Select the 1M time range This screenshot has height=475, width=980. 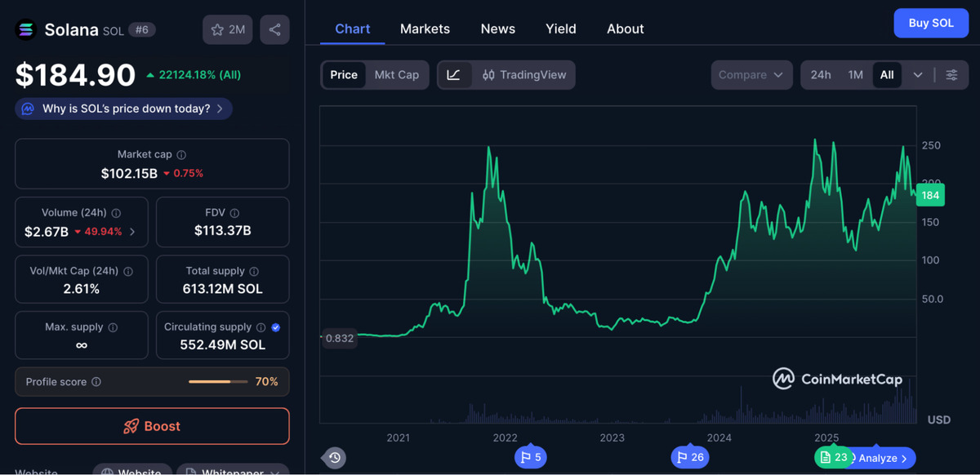pos(855,75)
